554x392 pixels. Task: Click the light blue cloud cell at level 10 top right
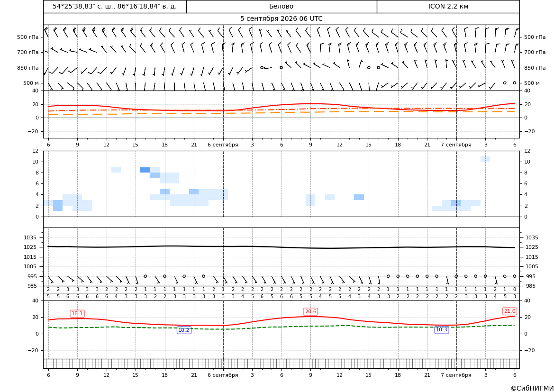[x=485, y=159]
